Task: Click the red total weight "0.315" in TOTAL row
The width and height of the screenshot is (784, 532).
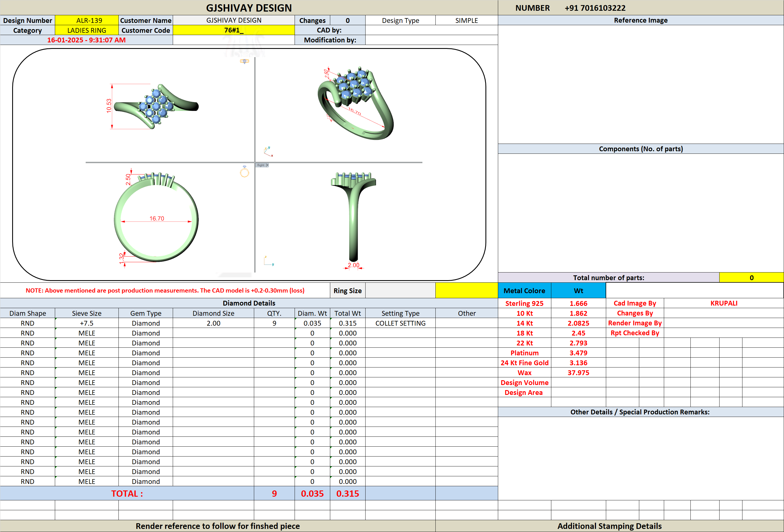Action: (347, 494)
